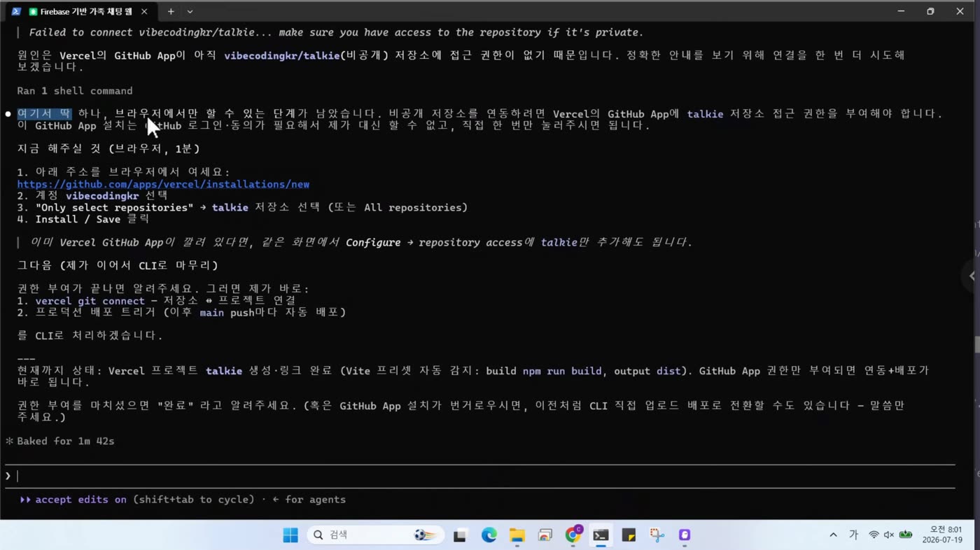Open Google Chrome from the taskbar
The width and height of the screenshot is (980, 550).
(573, 535)
